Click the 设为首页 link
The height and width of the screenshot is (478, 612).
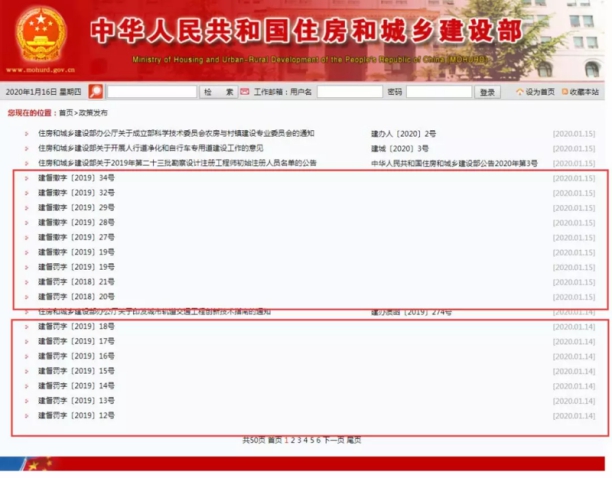[x=540, y=92]
